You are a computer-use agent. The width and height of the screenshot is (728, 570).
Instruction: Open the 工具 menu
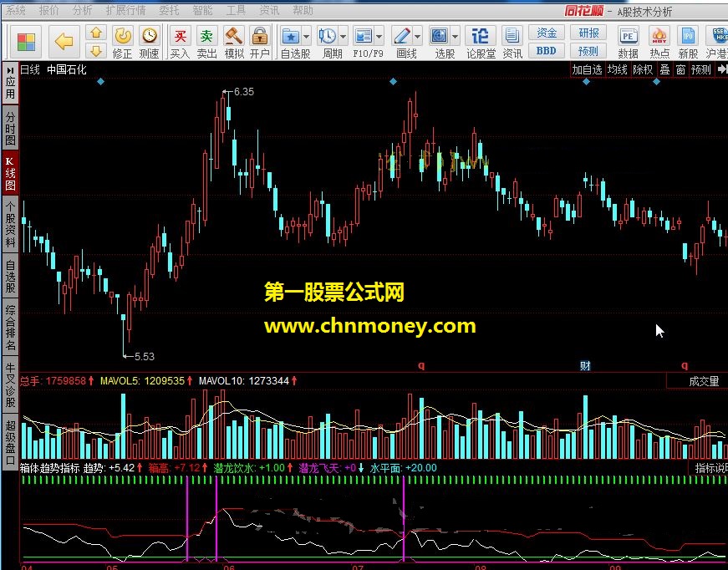236,10
